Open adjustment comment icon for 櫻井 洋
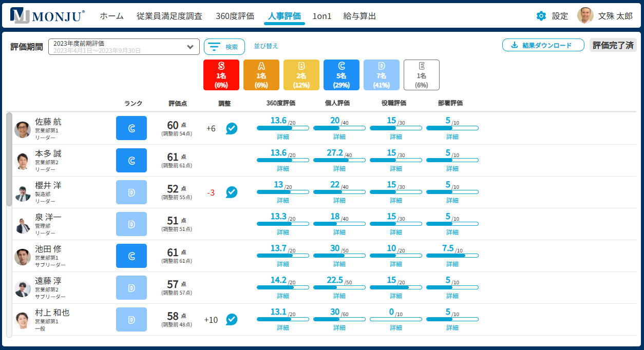644x350 pixels. 232,192
